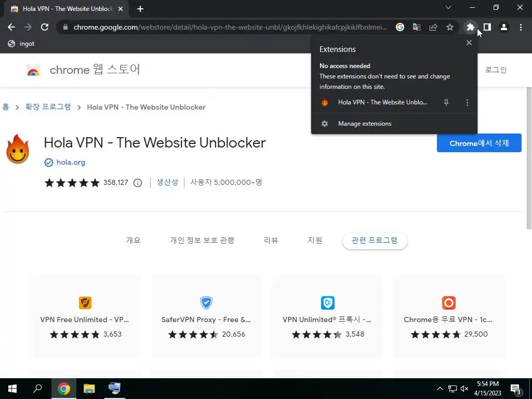Click the browser forward arrow
Image resolution: width=532 pixels, height=399 pixels.
28,27
